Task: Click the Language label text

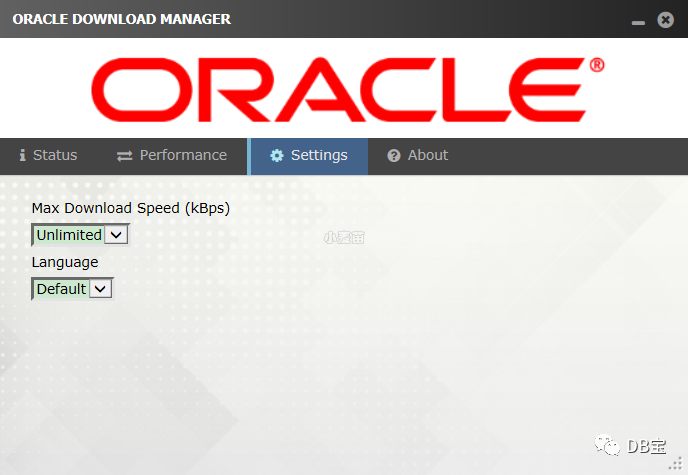Action: (x=65, y=262)
